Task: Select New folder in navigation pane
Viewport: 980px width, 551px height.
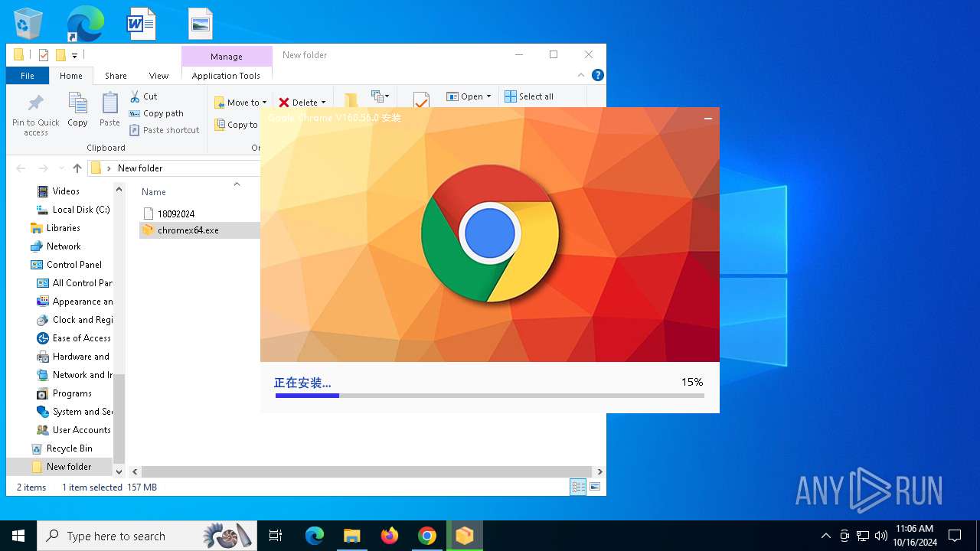Action: pos(68,467)
